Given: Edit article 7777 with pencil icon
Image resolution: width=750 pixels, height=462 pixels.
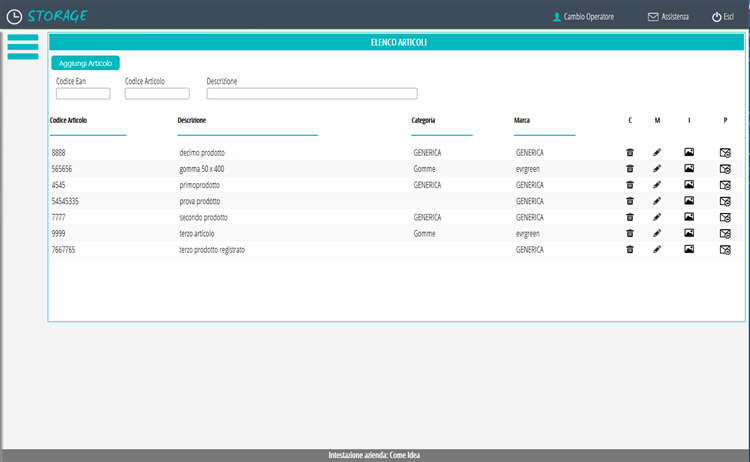Looking at the screenshot, I should (x=657, y=218).
